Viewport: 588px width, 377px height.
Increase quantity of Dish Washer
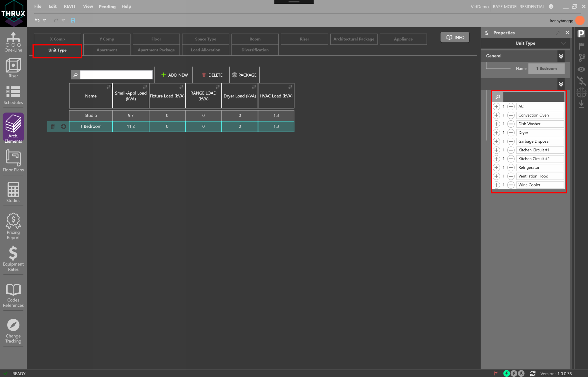pyautogui.click(x=496, y=124)
